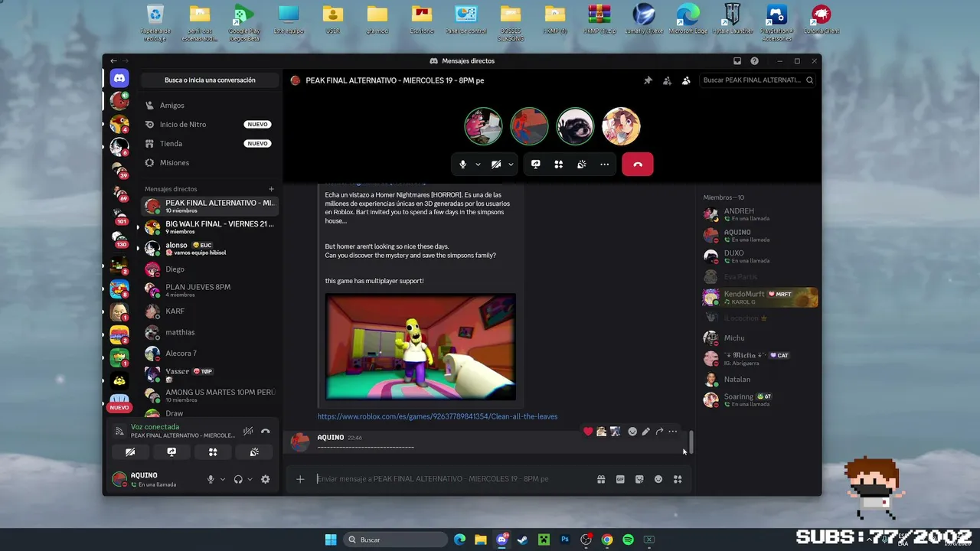The width and height of the screenshot is (980, 551).
Task: Open direct message with KARF
Action: pos(209,311)
